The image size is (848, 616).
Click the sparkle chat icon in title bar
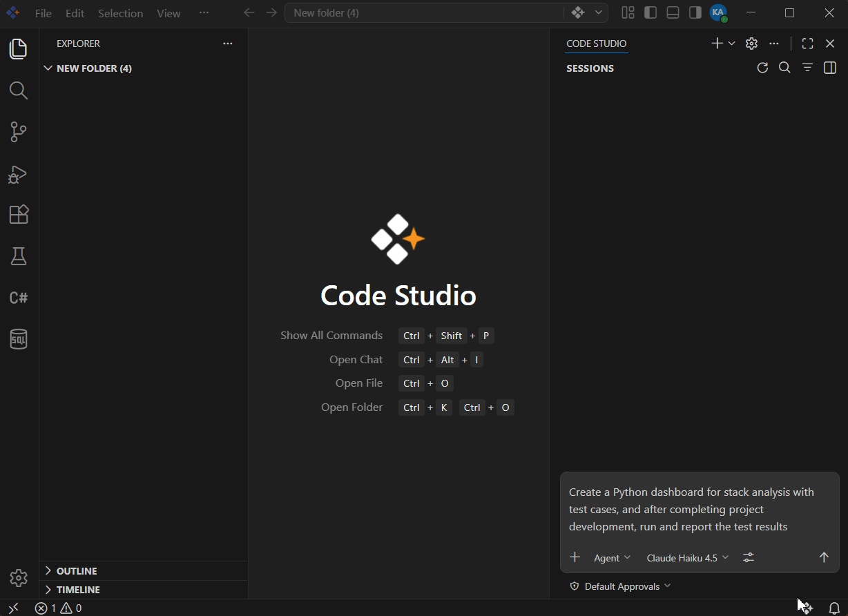578,12
